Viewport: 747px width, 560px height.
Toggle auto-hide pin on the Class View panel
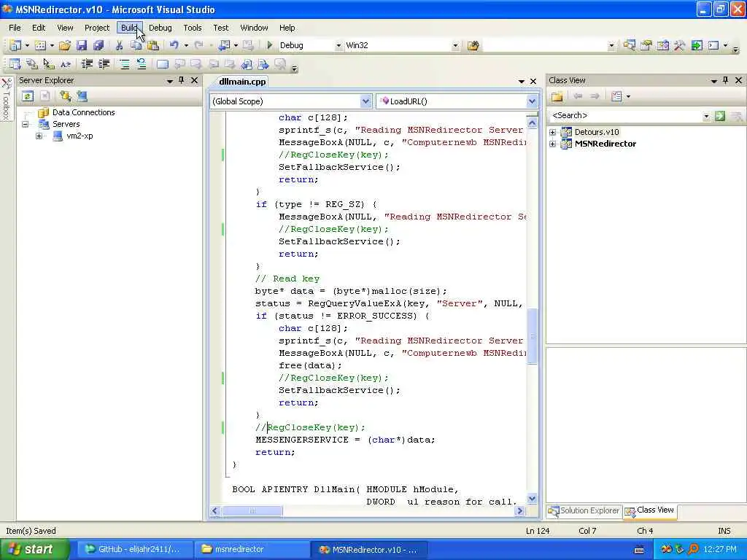726,80
